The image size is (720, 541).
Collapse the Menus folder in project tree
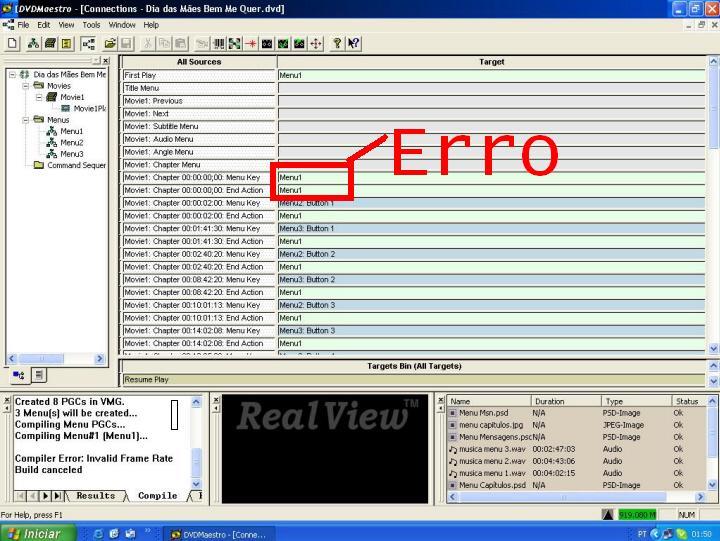[x=26, y=120]
